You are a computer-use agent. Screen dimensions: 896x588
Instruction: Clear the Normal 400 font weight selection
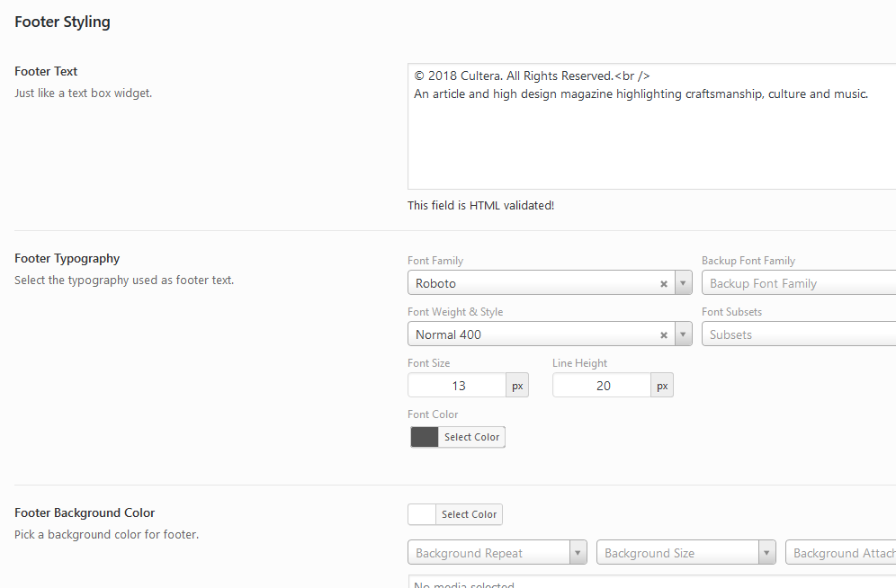664,334
